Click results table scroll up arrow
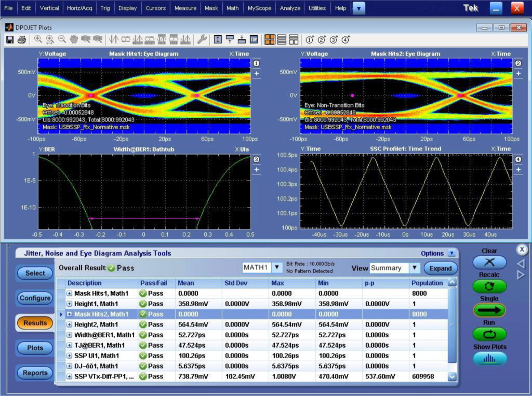This screenshot has width=532, height=396. coord(452,282)
